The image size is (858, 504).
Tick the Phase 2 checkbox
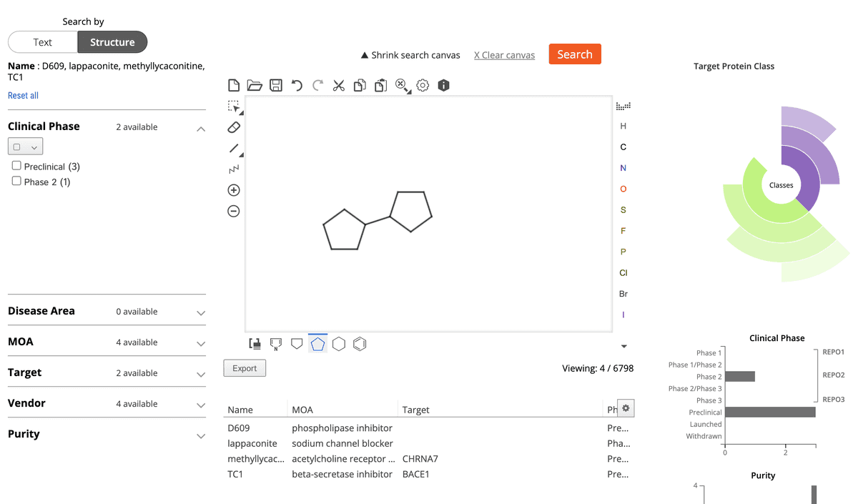[x=16, y=182]
